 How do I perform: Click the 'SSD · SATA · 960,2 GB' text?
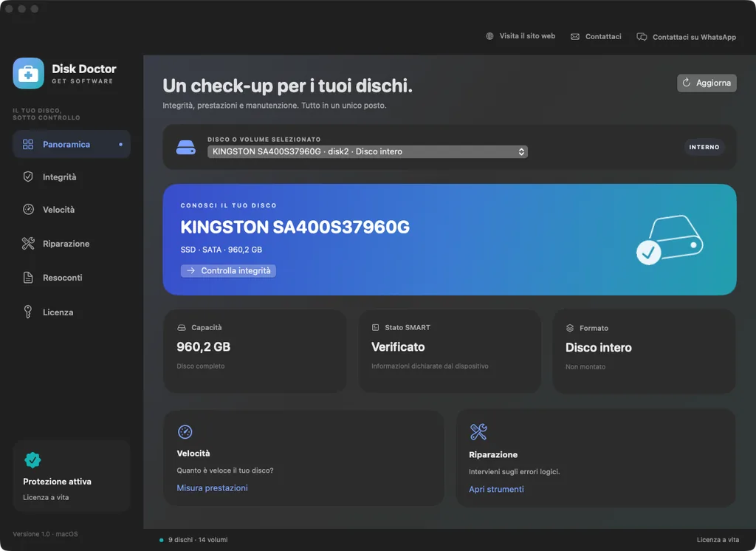[221, 250]
